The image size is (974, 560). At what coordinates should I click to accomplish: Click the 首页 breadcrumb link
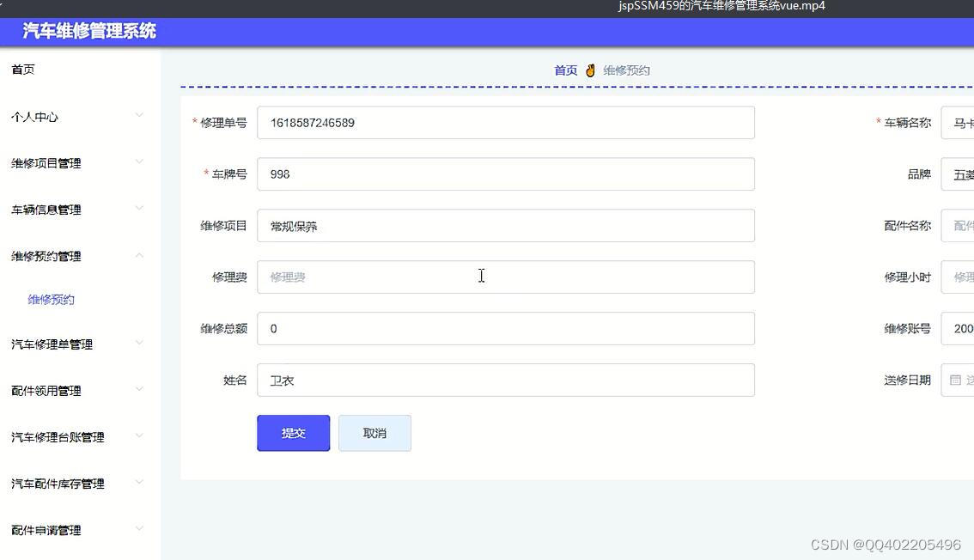[565, 70]
